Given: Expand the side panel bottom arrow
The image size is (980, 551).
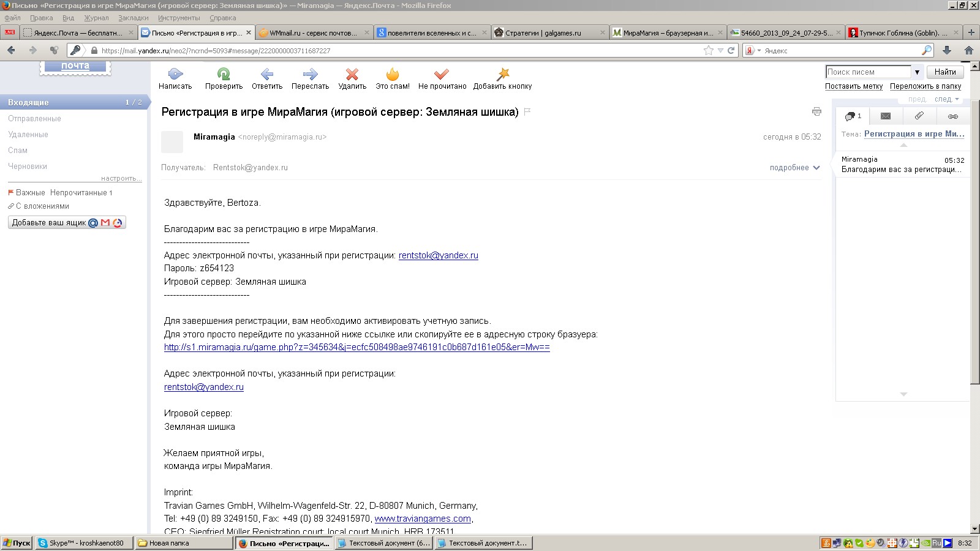Looking at the screenshot, I should pyautogui.click(x=903, y=394).
